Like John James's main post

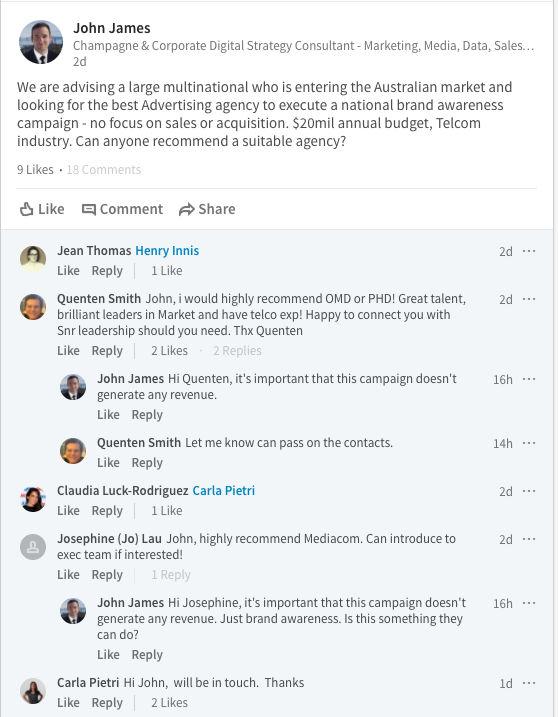coord(42,209)
